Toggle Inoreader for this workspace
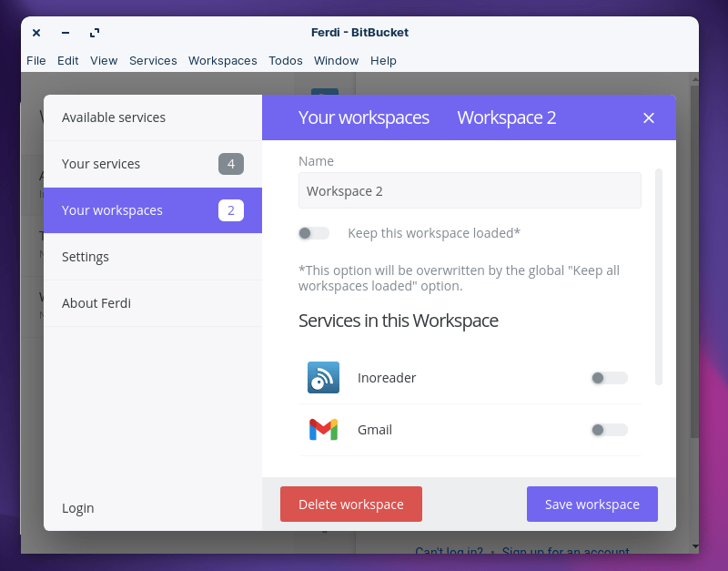This screenshot has height=571, width=728. [x=608, y=377]
